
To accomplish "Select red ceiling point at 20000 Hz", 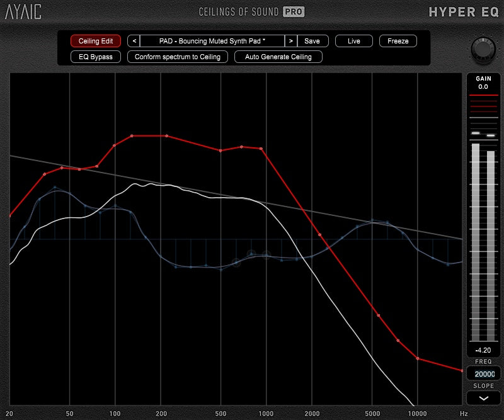I will point(462,370).
